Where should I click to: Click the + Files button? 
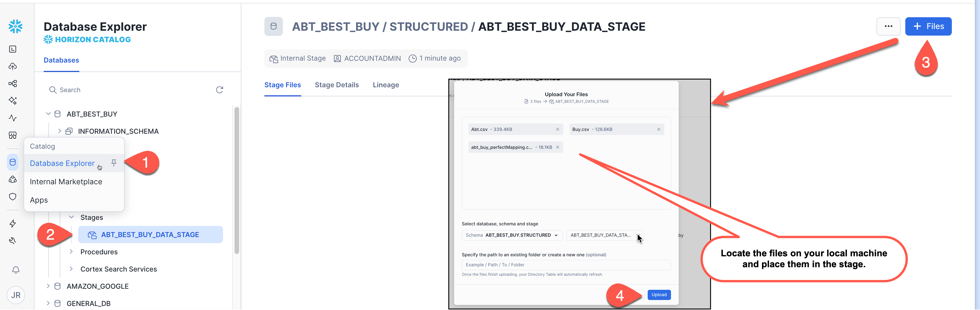click(x=928, y=26)
